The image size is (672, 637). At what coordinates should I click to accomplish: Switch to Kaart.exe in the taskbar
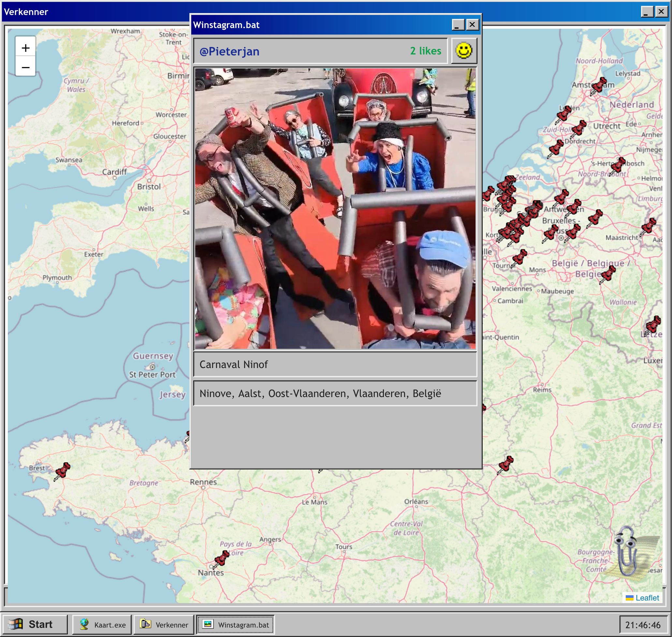point(102,624)
